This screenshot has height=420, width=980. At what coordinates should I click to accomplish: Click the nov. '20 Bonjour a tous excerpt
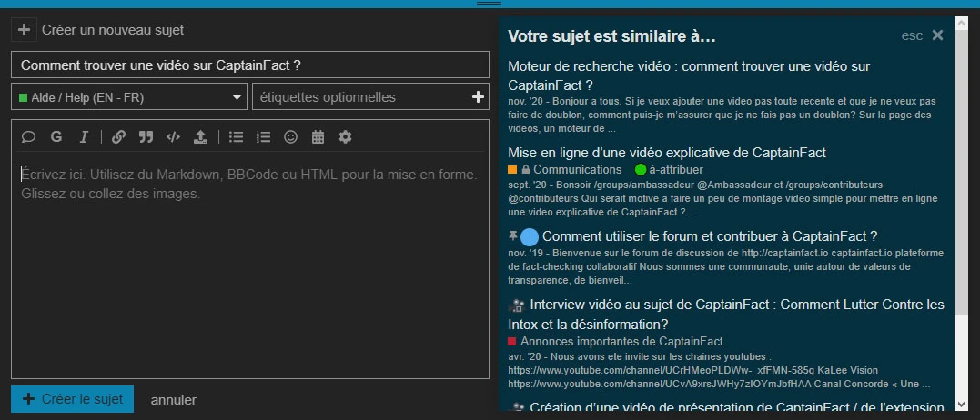[722, 115]
